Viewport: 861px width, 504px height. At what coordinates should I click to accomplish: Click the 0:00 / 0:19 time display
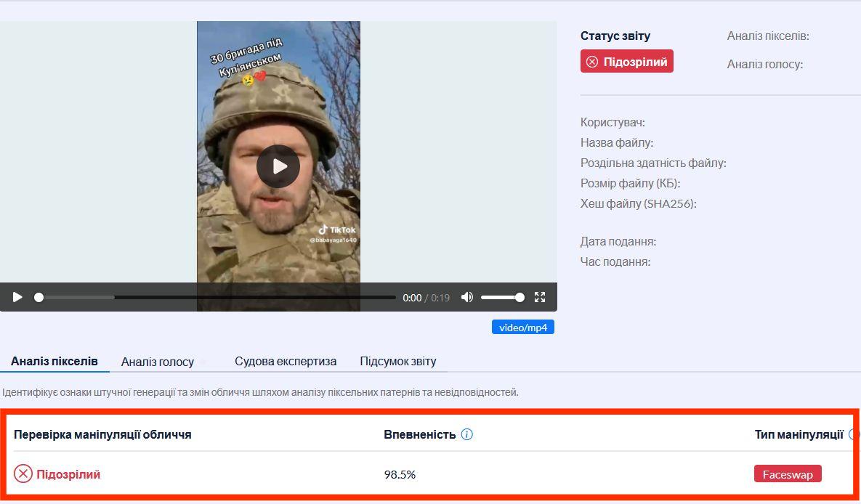pos(427,298)
